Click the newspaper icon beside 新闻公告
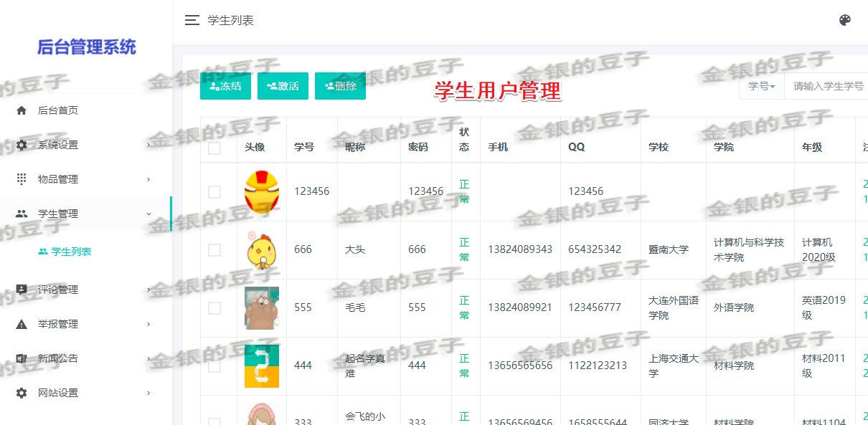 [22, 358]
